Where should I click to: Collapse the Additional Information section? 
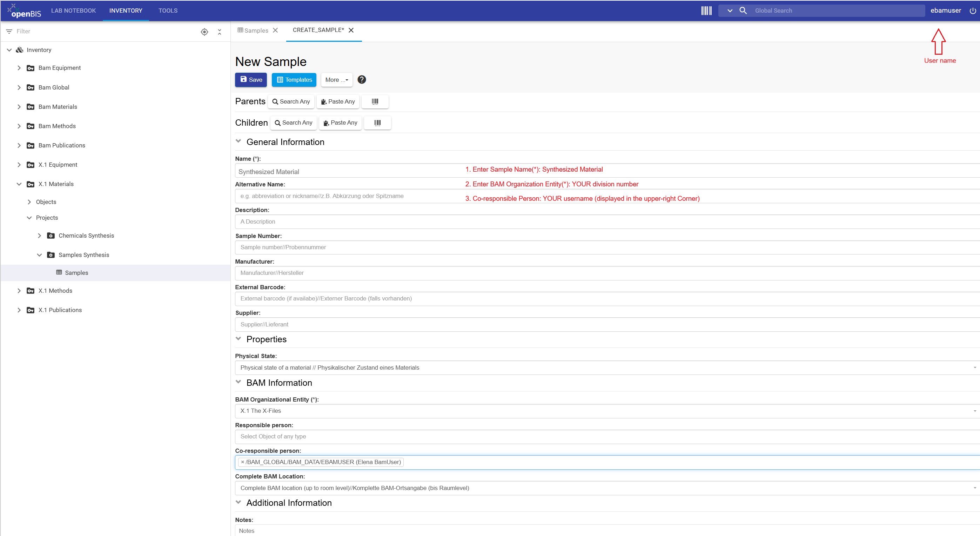239,503
